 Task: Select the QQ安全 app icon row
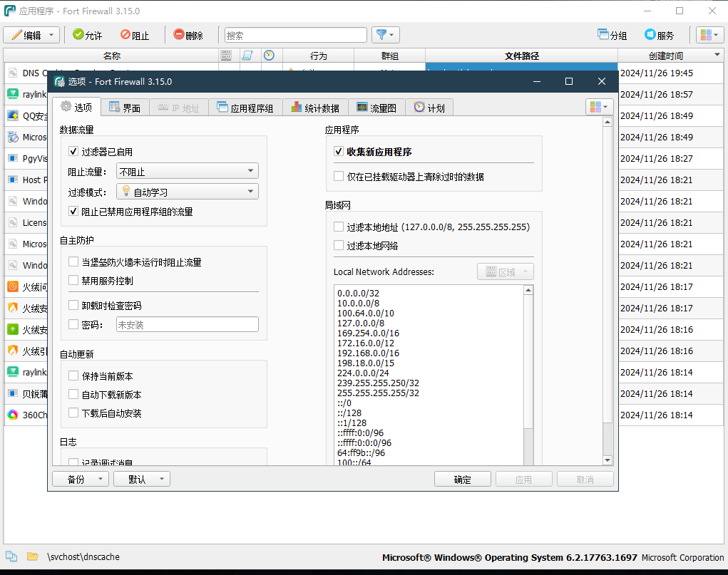point(13,115)
